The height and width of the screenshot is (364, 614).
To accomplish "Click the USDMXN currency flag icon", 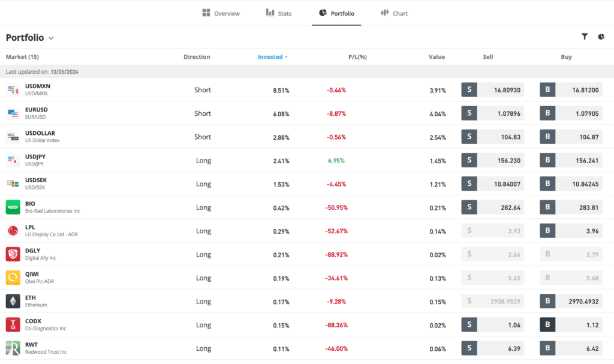I will pyautogui.click(x=13, y=90).
